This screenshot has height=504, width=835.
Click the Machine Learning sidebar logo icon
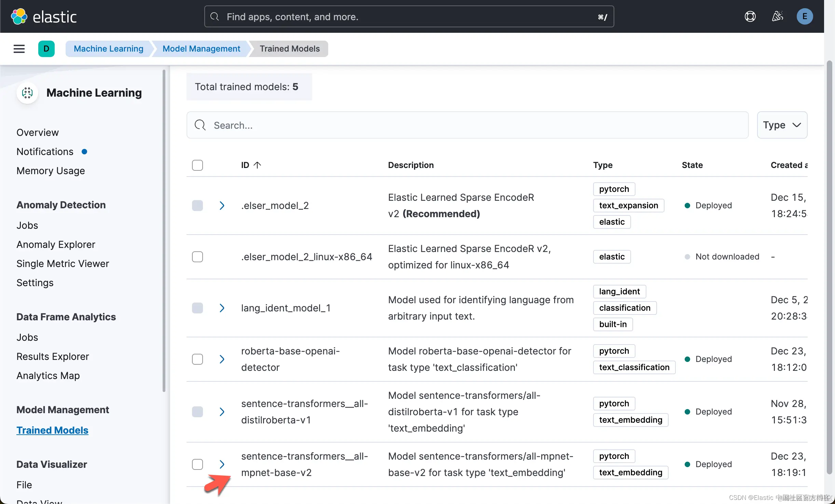click(27, 93)
